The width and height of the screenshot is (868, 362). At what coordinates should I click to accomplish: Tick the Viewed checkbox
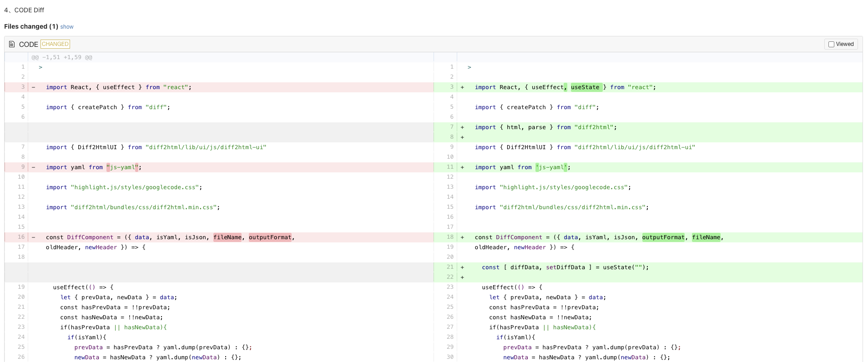(831, 44)
